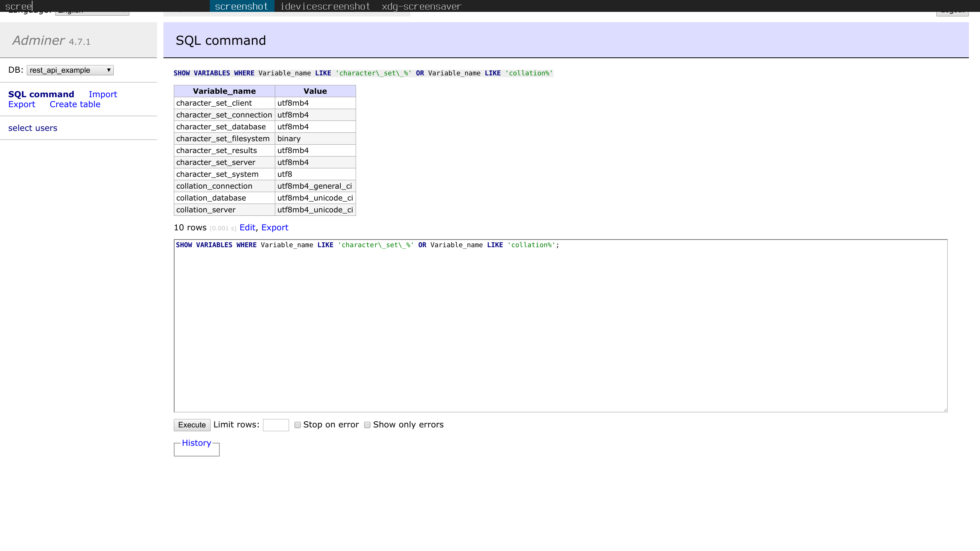Open the sidebar Export link
This screenshot has height=551, width=980.
tap(21, 104)
